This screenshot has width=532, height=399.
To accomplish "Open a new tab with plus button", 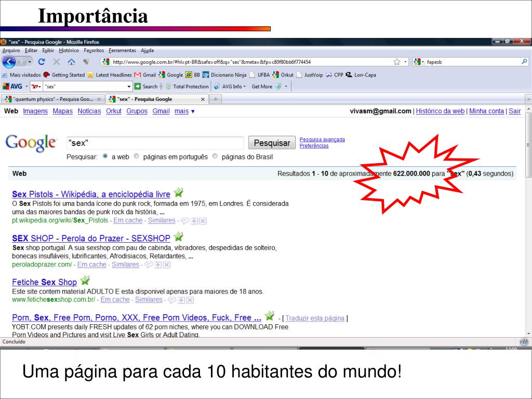I will pos(216,99).
